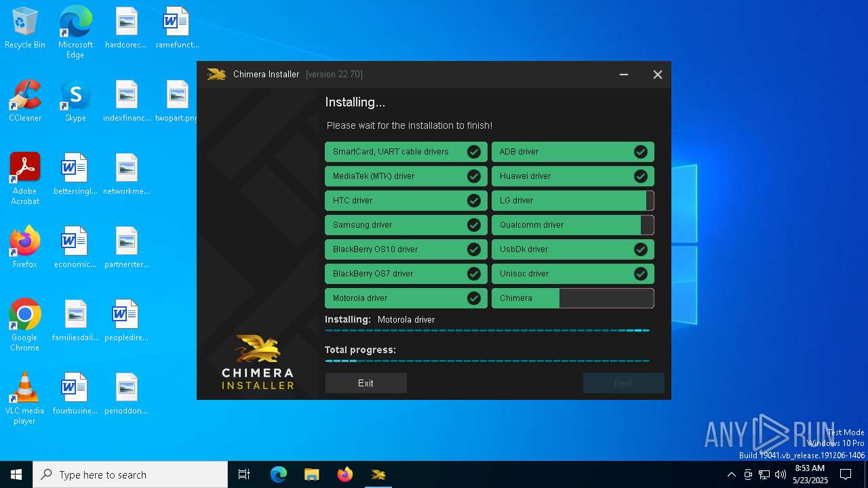Viewport: 868px width, 488px height.
Task: Show hidden system tray icons
Action: click(x=731, y=474)
